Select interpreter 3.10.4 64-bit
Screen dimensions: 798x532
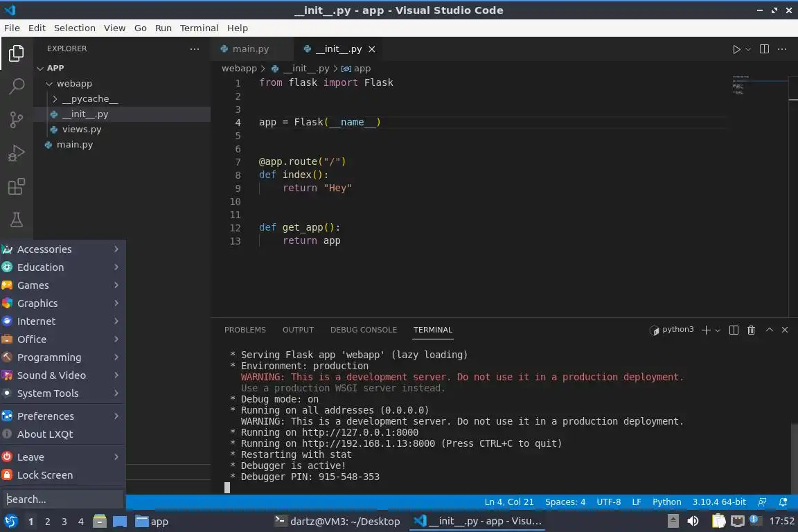click(x=718, y=502)
